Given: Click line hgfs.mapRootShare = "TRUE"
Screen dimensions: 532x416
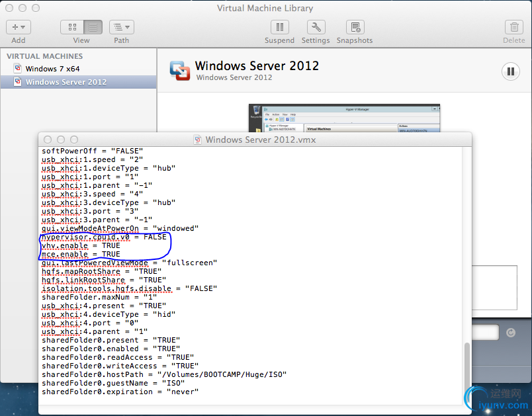Looking at the screenshot, I should pos(101,272).
